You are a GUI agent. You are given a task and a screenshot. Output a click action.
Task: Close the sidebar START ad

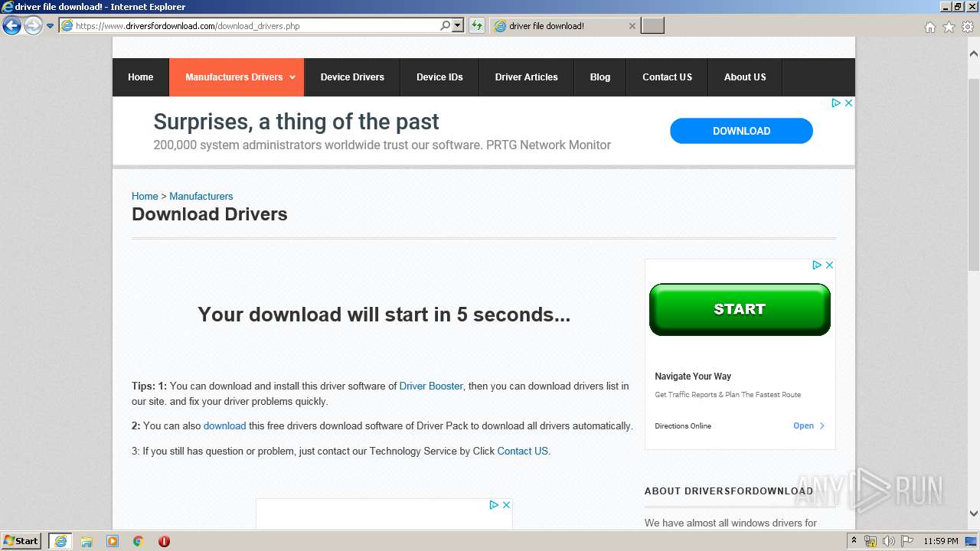[x=829, y=265]
